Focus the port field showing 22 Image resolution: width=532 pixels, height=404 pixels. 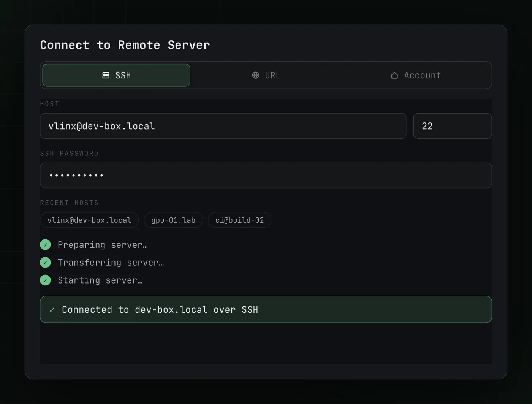click(x=453, y=126)
